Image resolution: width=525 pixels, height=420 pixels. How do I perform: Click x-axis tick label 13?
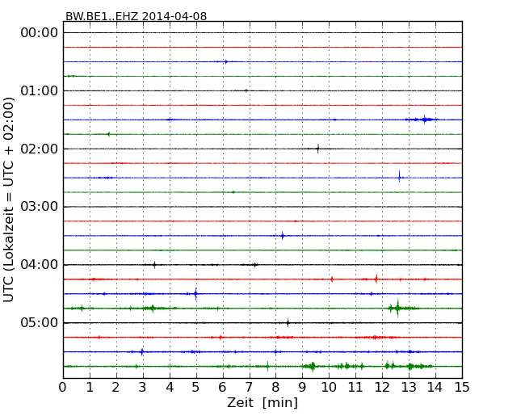pos(409,388)
